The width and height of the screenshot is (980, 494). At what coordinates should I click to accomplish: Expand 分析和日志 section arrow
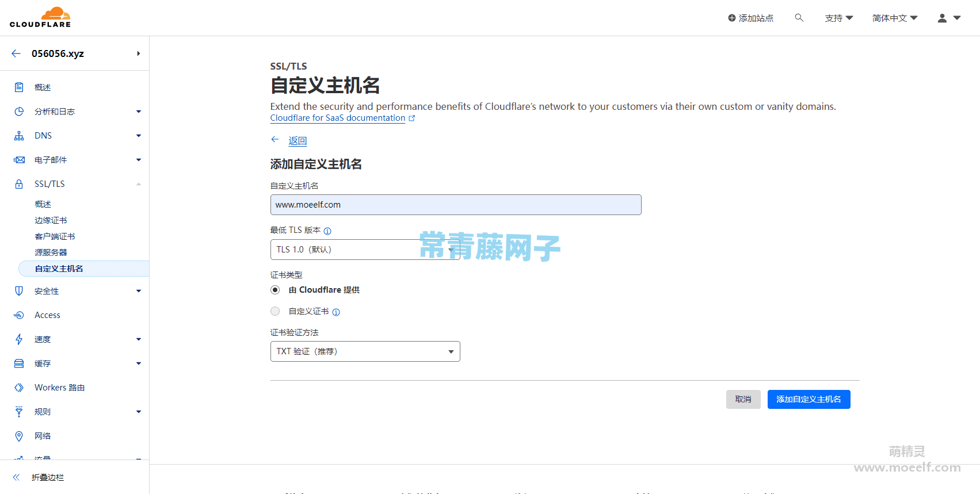(139, 112)
